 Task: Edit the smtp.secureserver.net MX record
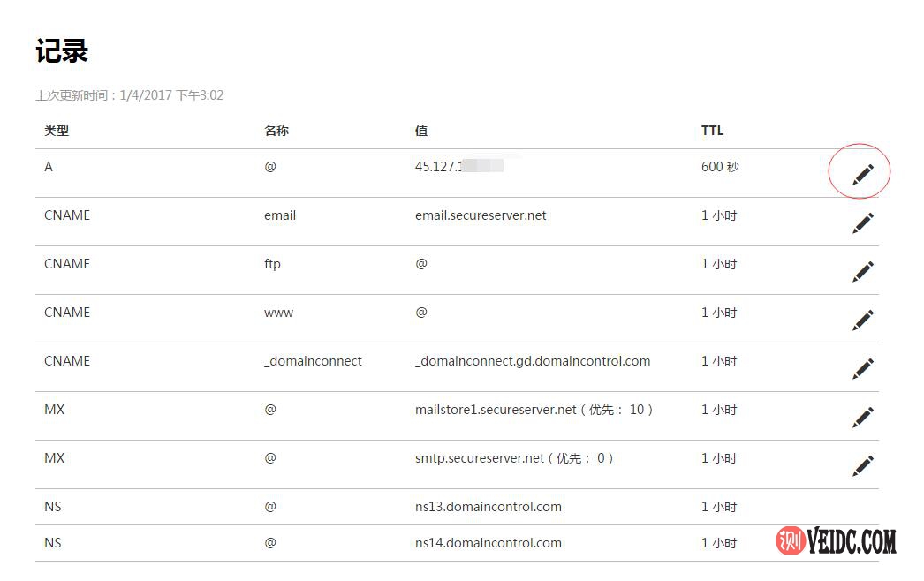[863, 466]
